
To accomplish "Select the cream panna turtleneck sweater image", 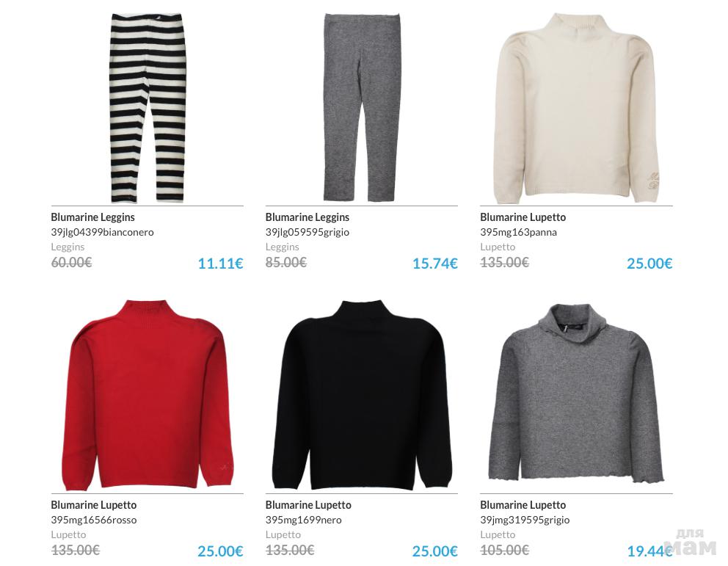I will 577,108.
